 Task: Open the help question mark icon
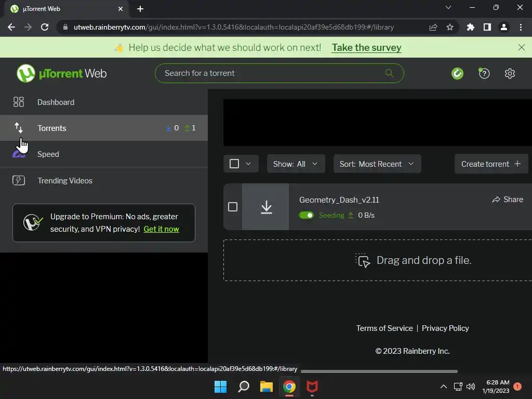coord(484,73)
